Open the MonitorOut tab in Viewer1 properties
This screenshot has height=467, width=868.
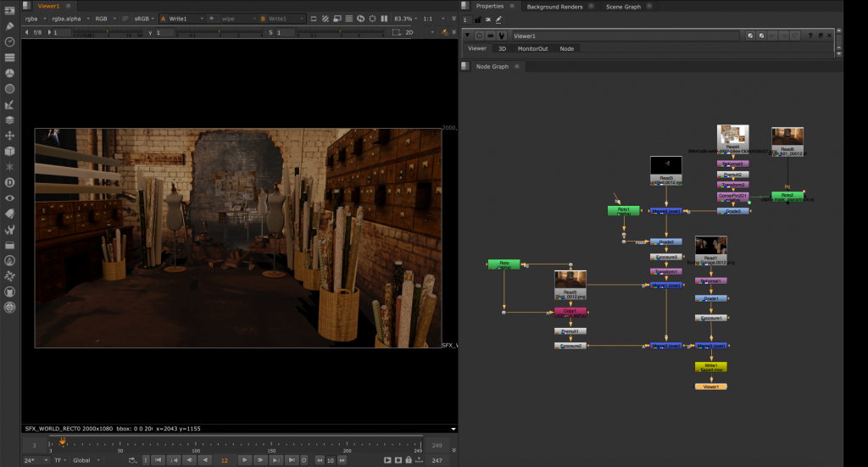[x=533, y=48]
